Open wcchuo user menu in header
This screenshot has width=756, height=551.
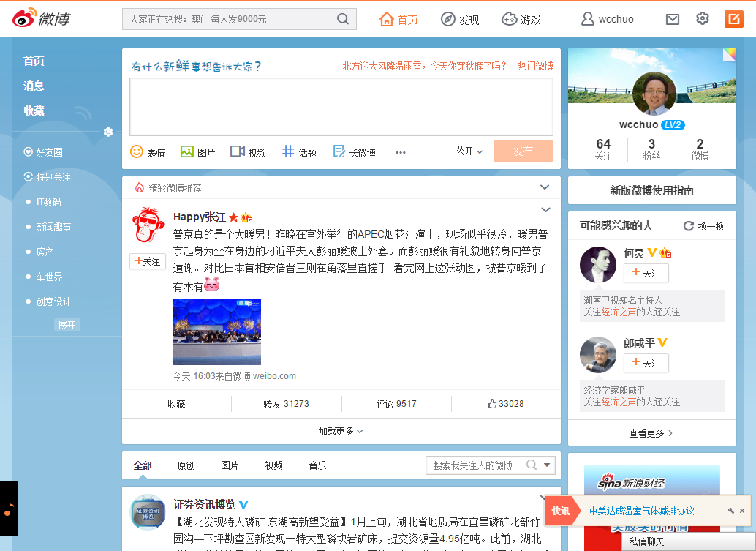[608, 19]
